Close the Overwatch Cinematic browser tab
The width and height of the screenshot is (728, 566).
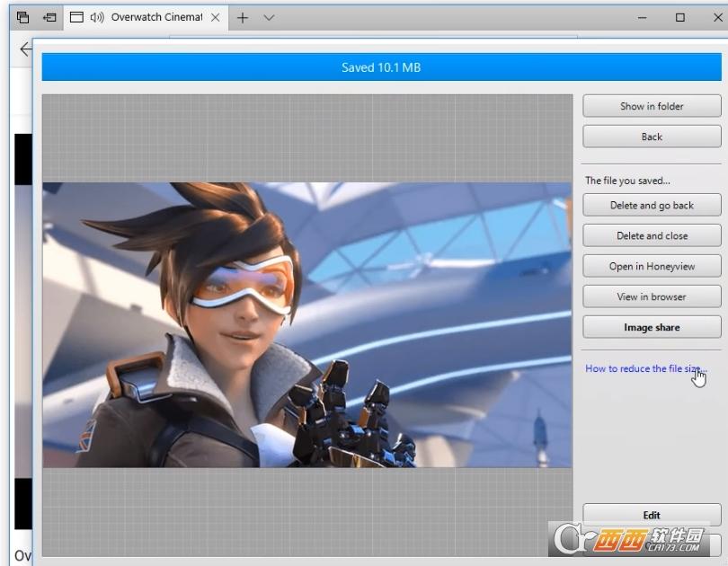point(216,18)
